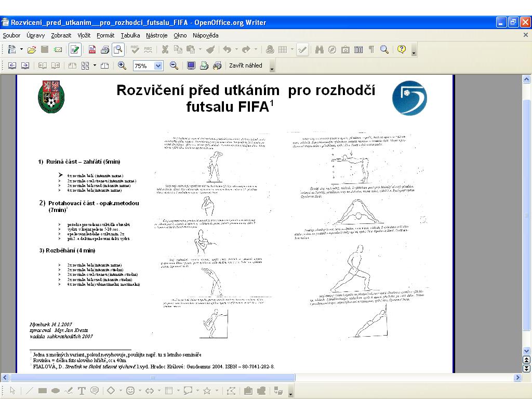
Task: Open the Tabulka menu
Action: tap(130, 35)
